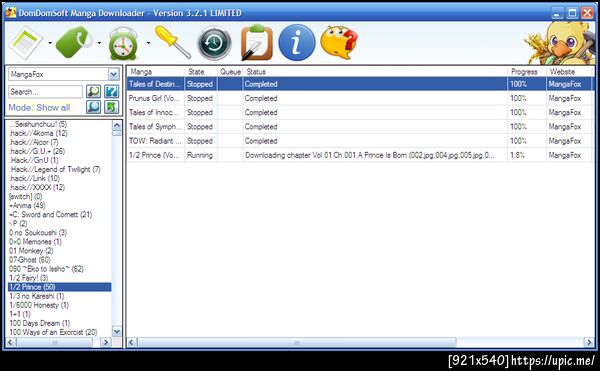Click download table horizontal scroll right arrow

(x=589, y=342)
